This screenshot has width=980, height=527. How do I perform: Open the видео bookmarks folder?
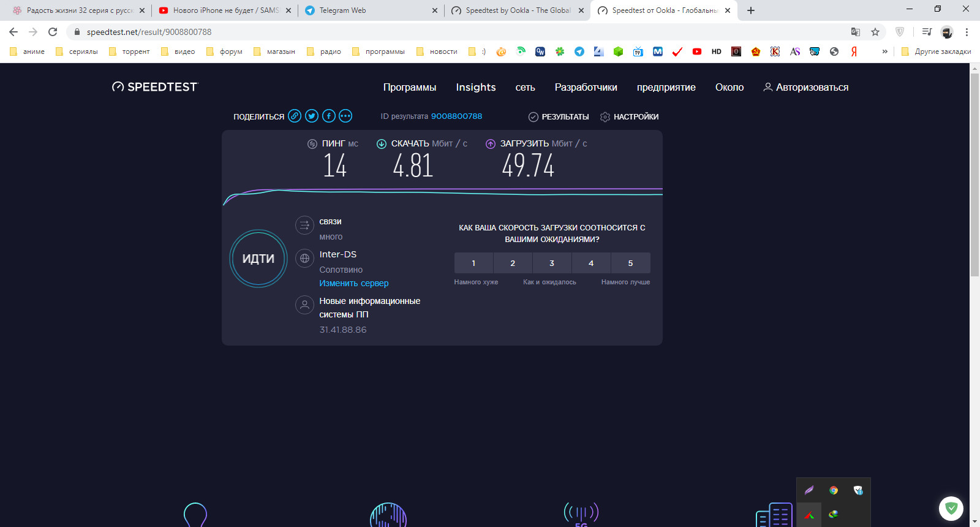tap(178, 51)
